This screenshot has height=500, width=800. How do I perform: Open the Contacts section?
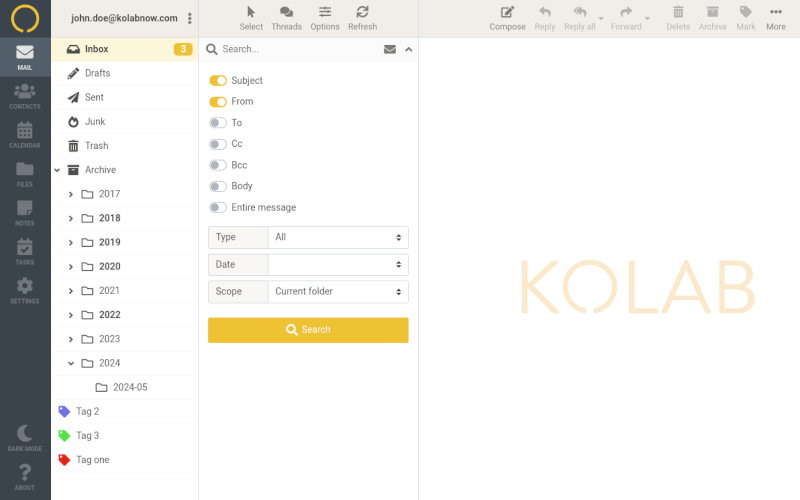click(x=25, y=96)
